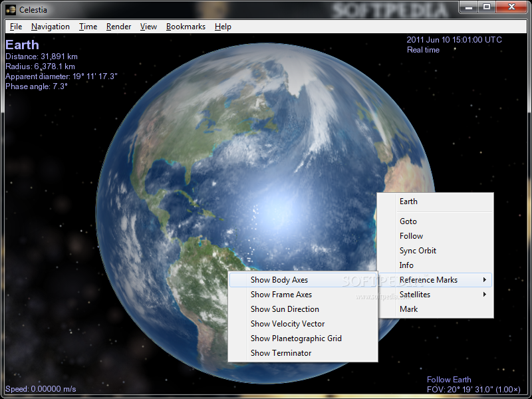Open the Help menu
Image resolution: width=532 pixels, height=399 pixels.
(223, 27)
